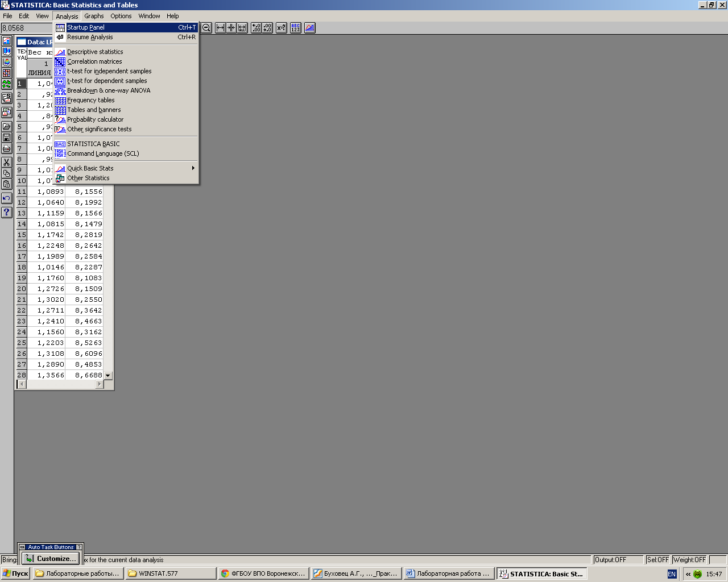728x582 pixels.
Task: Click remove one decimal place icon
Action: (x=267, y=27)
